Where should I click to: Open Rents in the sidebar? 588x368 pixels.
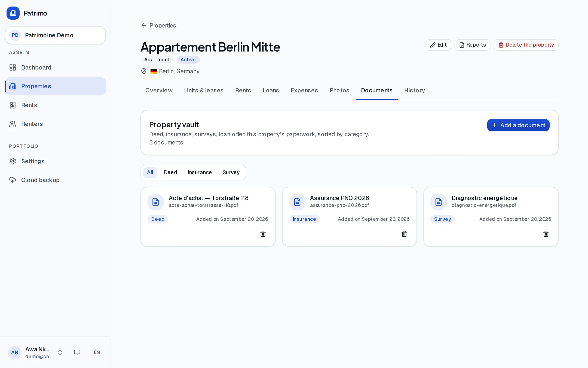[55, 105]
